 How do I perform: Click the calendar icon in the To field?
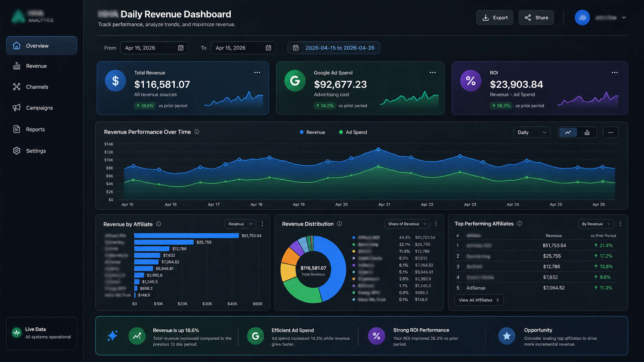click(268, 48)
